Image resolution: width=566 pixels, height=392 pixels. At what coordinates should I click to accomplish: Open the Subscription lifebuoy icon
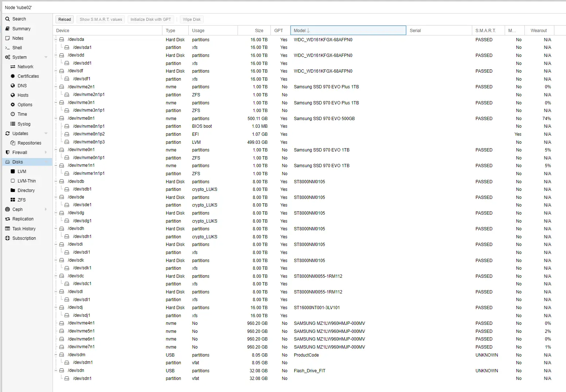pyautogui.click(x=8, y=238)
